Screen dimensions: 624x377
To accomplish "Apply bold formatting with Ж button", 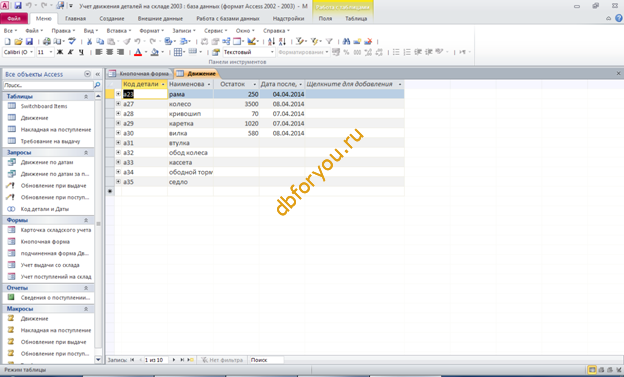I will [60, 52].
